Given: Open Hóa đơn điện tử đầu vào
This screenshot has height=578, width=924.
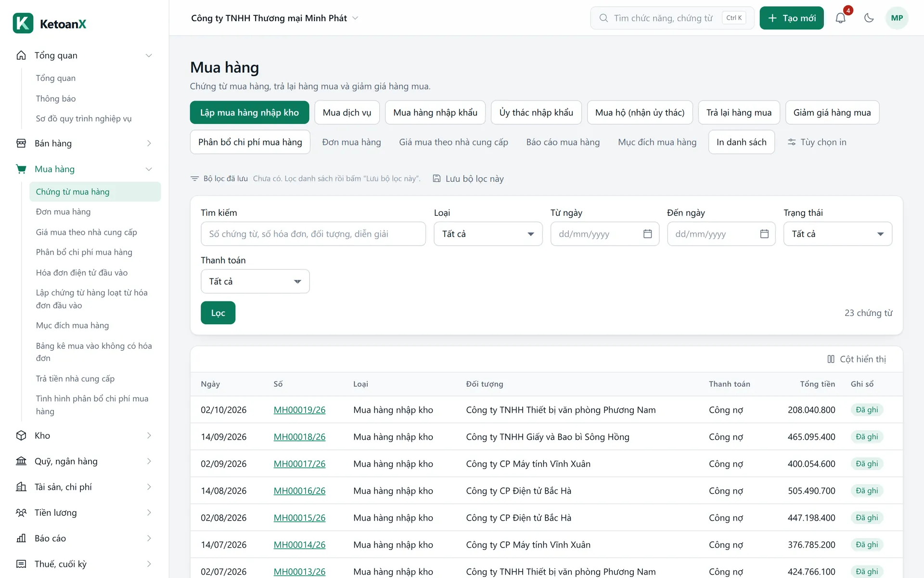Looking at the screenshot, I should (x=82, y=273).
